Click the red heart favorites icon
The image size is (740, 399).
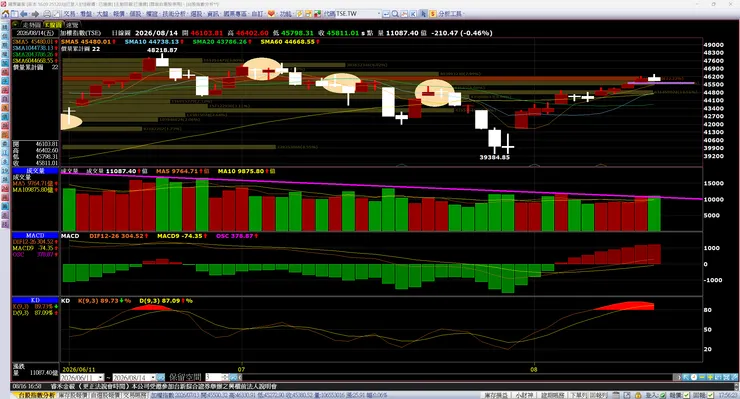(x=271, y=14)
